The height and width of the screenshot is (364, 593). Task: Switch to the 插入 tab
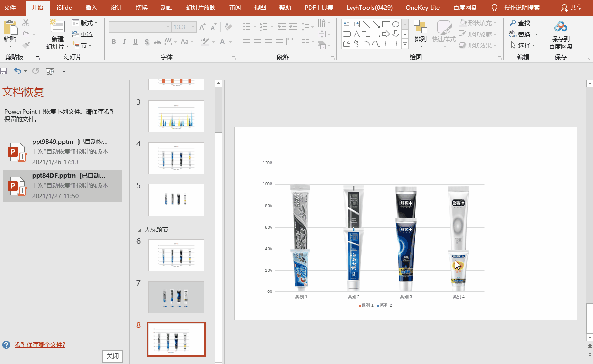click(91, 8)
